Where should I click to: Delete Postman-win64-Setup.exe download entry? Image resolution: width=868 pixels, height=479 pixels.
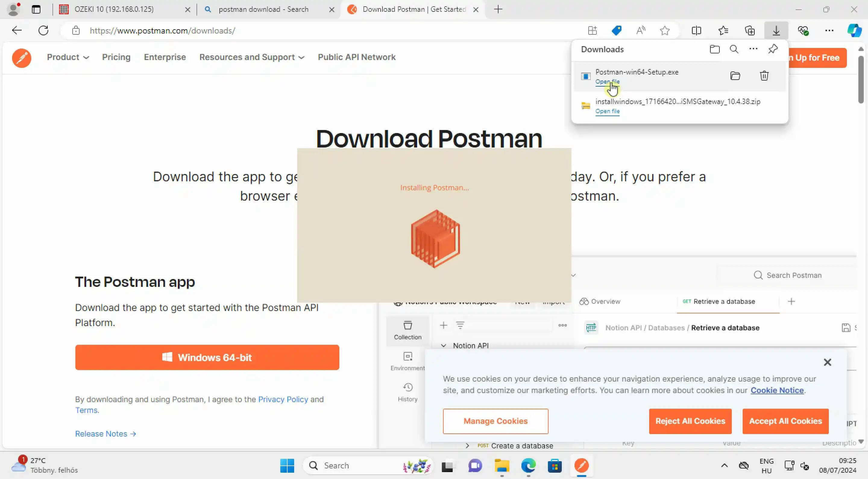click(764, 76)
